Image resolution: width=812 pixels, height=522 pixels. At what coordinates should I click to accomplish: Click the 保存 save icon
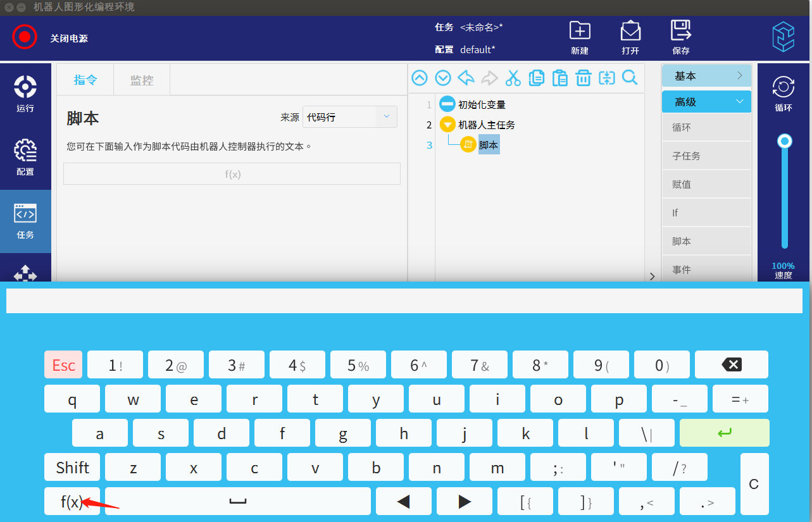pyautogui.click(x=680, y=37)
